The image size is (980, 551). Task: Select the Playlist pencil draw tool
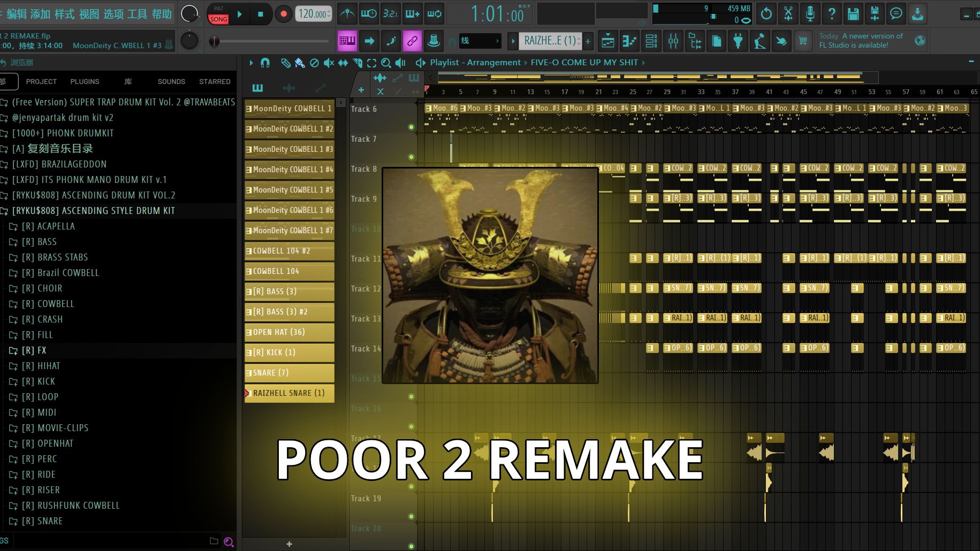click(x=286, y=63)
